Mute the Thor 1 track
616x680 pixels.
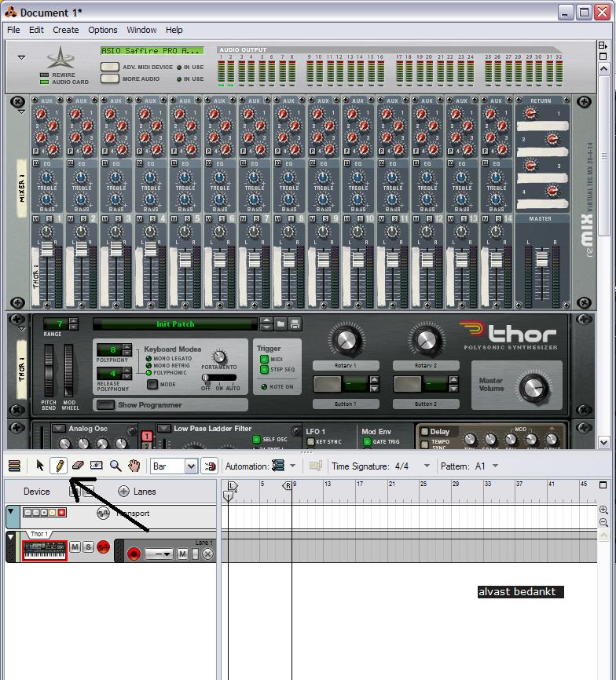(75, 547)
